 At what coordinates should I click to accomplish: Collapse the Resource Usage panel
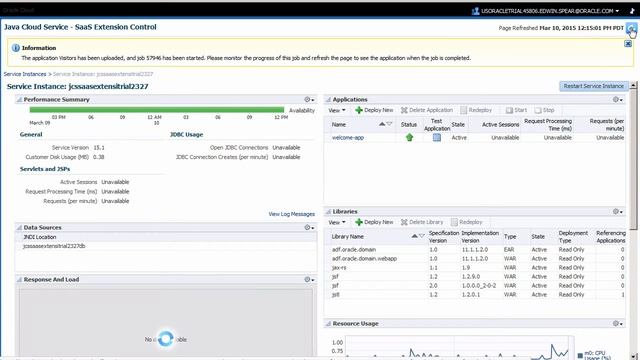[x=328, y=324]
